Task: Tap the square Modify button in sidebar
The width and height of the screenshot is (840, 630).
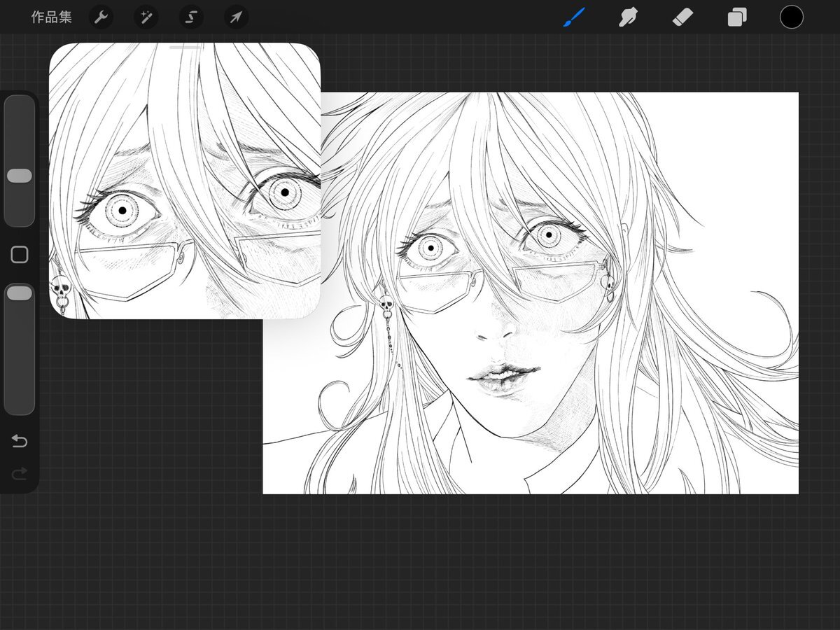Action: [x=20, y=255]
